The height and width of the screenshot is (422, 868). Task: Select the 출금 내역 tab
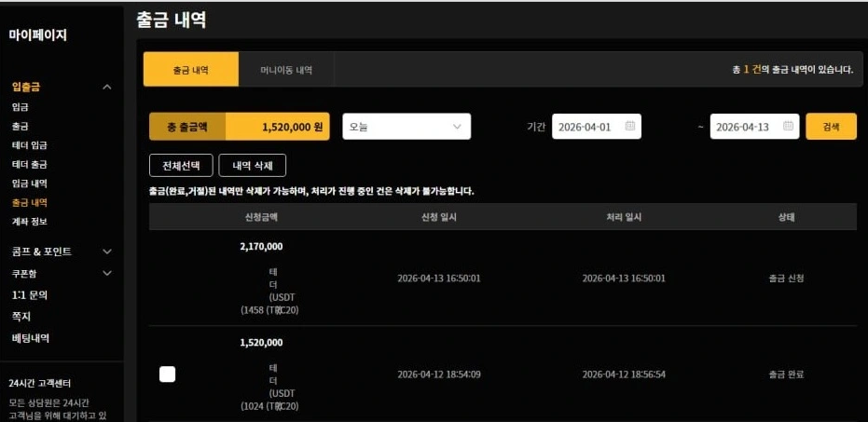coord(190,70)
